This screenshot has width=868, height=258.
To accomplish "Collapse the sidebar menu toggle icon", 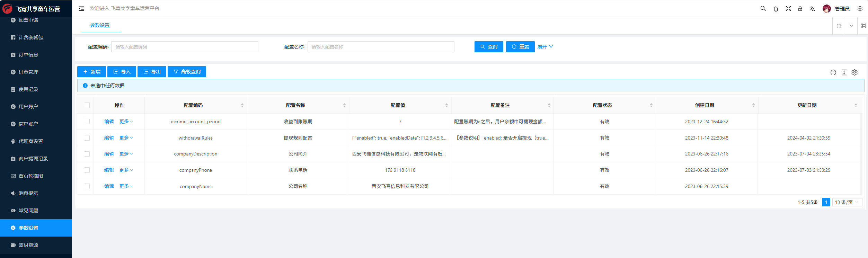I will 81,9.
